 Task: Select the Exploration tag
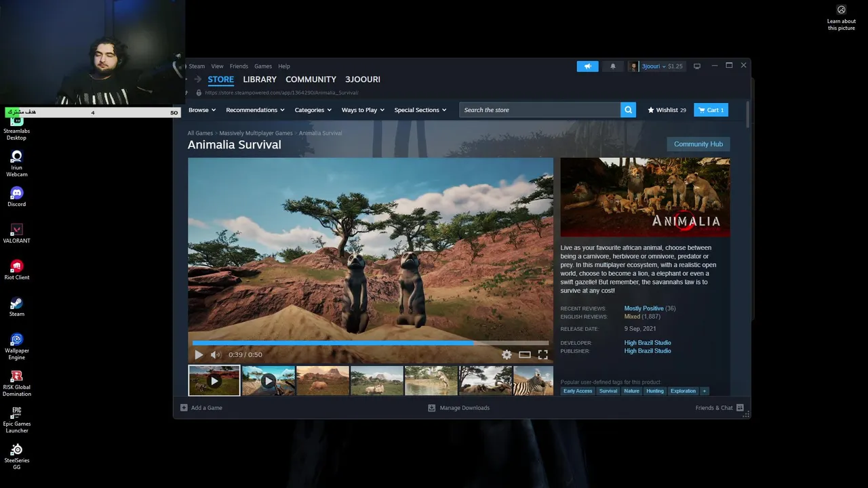pyautogui.click(x=683, y=391)
